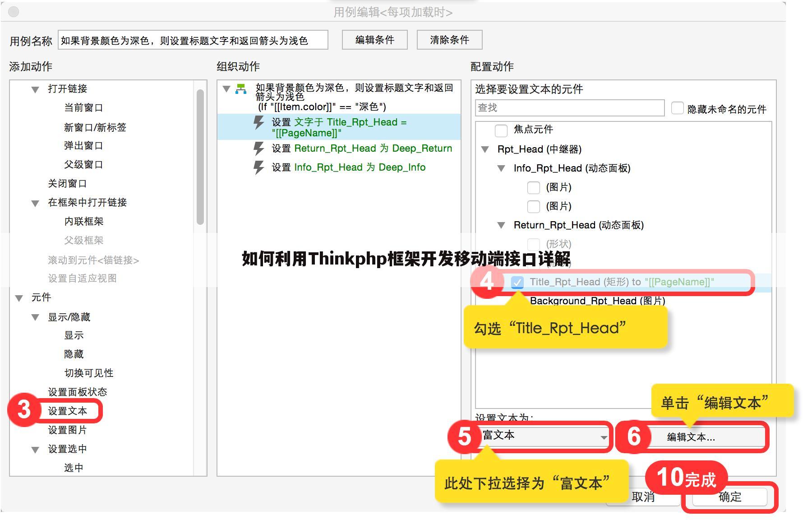The image size is (812, 520).
Task: Select 新窗口/新标签 action
Action: 95,128
